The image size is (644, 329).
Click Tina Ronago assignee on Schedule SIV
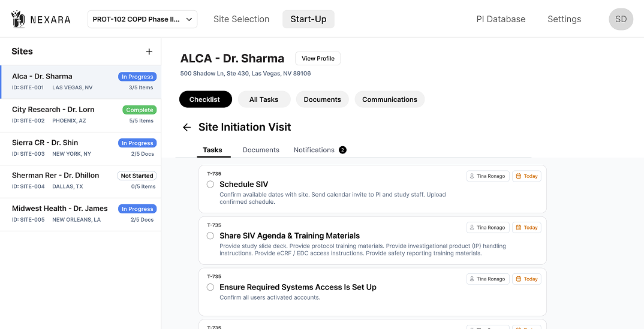(x=487, y=176)
